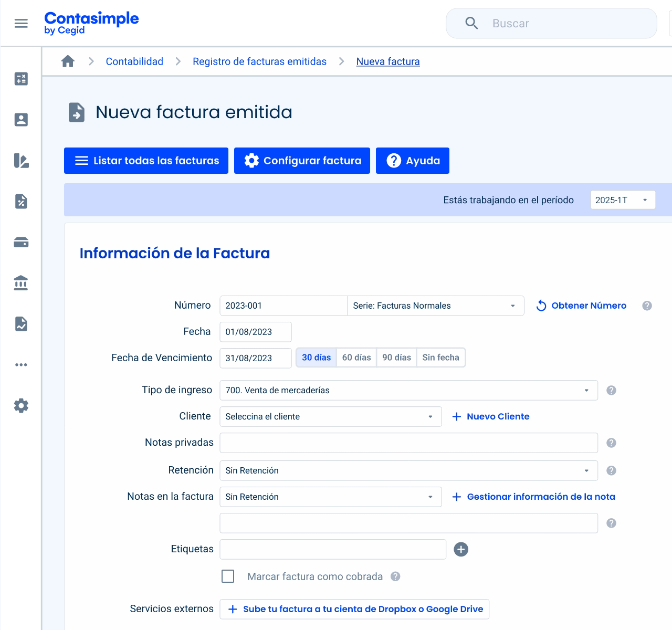Click Configurar factura button

[302, 161]
